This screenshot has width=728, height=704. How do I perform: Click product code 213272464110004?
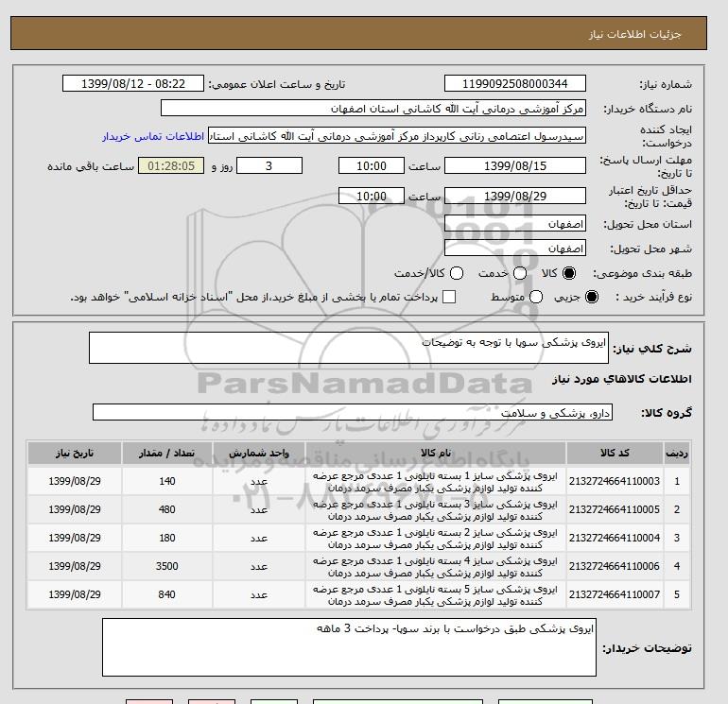click(615, 538)
